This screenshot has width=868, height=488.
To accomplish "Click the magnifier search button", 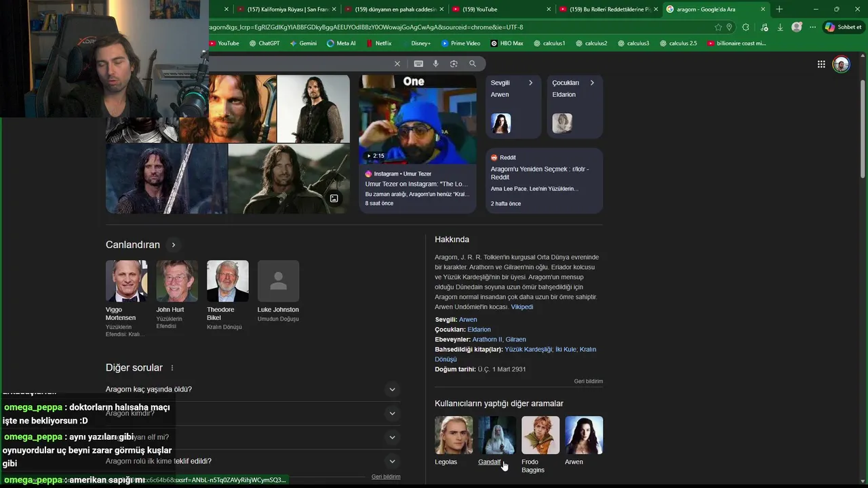I will click(473, 64).
